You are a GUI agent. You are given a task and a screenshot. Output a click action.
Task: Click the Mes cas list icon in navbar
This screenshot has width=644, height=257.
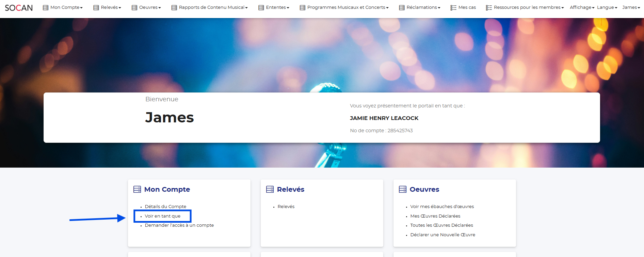click(x=453, y=7)
